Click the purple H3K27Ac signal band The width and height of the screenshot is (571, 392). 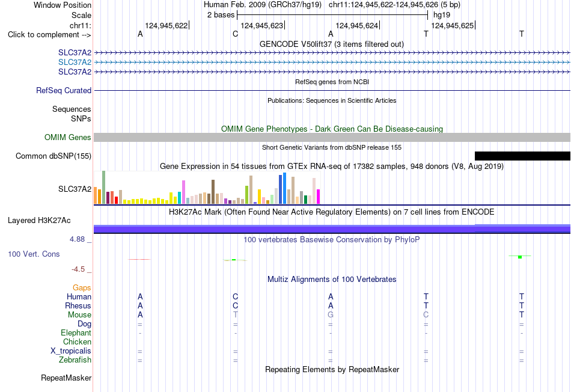point(332,229)
